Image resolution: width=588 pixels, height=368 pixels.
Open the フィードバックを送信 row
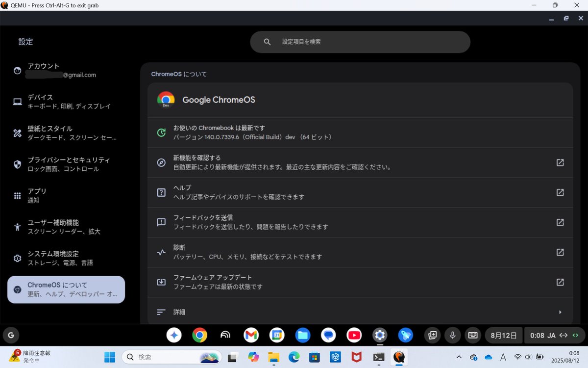(x=360, y=222)
